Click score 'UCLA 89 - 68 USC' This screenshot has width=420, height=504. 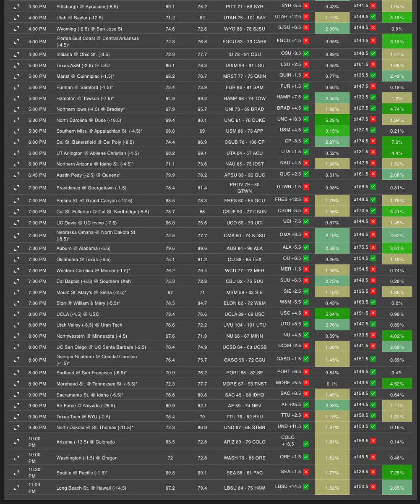pos(245,314)
